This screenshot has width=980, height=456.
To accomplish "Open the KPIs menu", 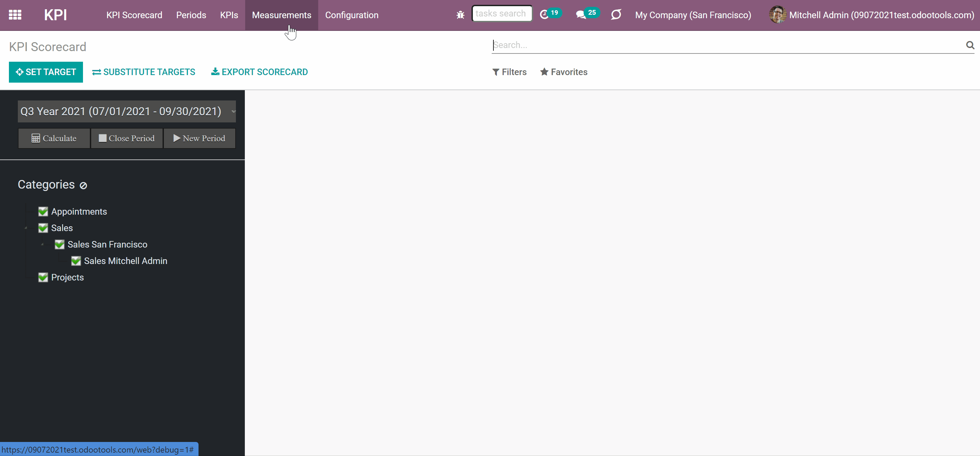I will pyautogui.click(x=229, y=15).
